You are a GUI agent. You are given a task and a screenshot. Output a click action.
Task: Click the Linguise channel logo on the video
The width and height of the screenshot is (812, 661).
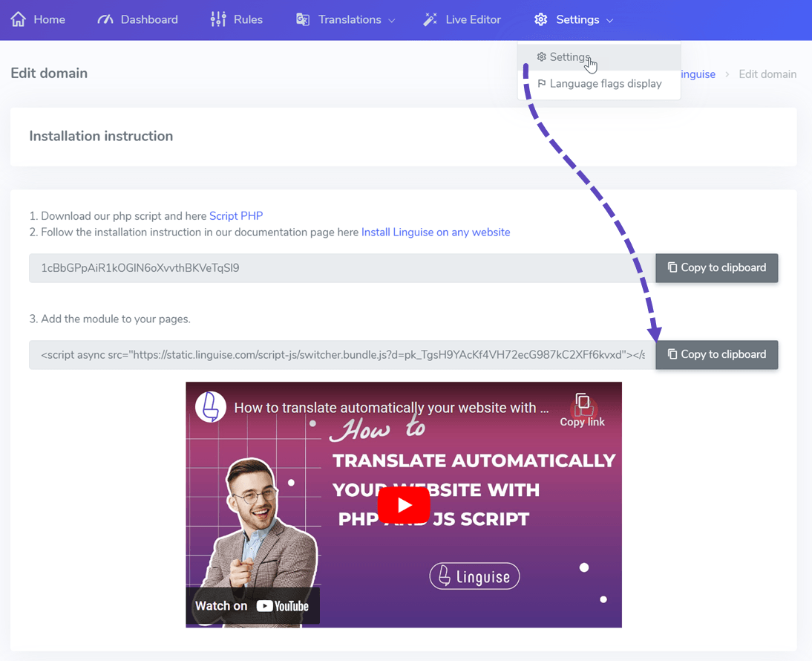pyautogui.click(x=210, y=407)
